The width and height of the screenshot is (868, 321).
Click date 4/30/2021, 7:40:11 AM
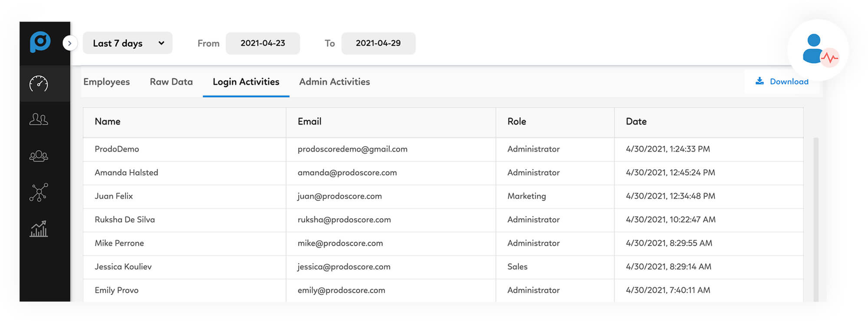click(x=668, y=290)
